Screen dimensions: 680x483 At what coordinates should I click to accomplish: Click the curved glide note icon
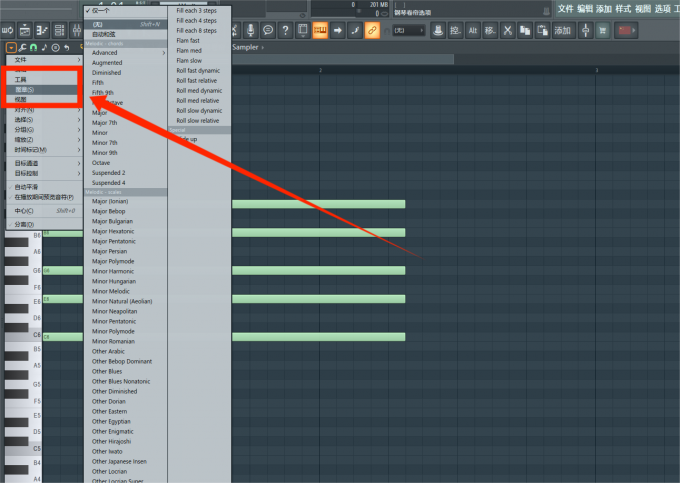click(x=355, y=30)
